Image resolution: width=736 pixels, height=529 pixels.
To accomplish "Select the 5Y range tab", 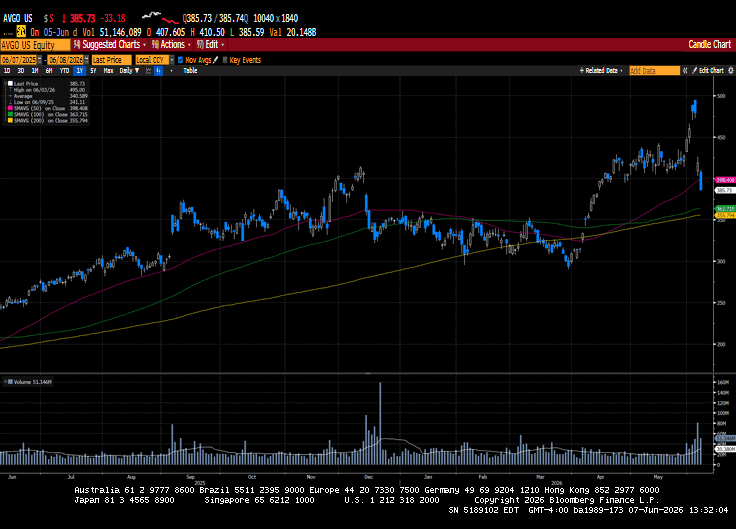I will 93,70.
